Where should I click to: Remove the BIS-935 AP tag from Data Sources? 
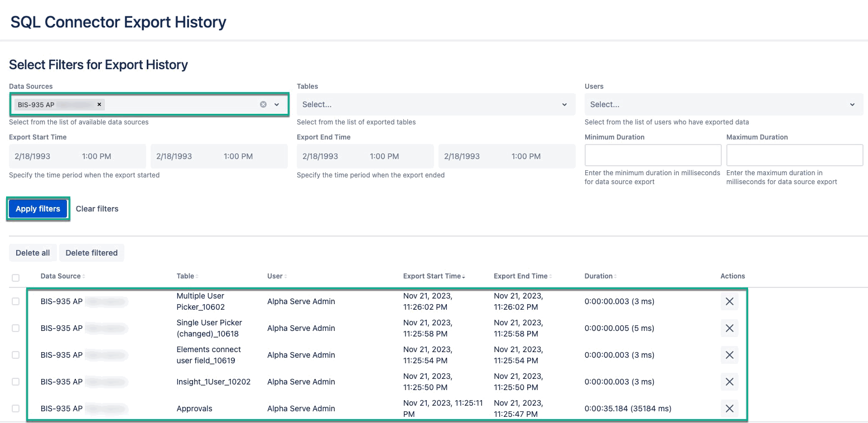[99, 104]
